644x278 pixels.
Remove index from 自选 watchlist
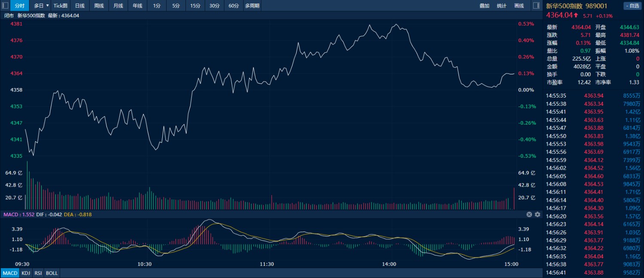(632, 6)
